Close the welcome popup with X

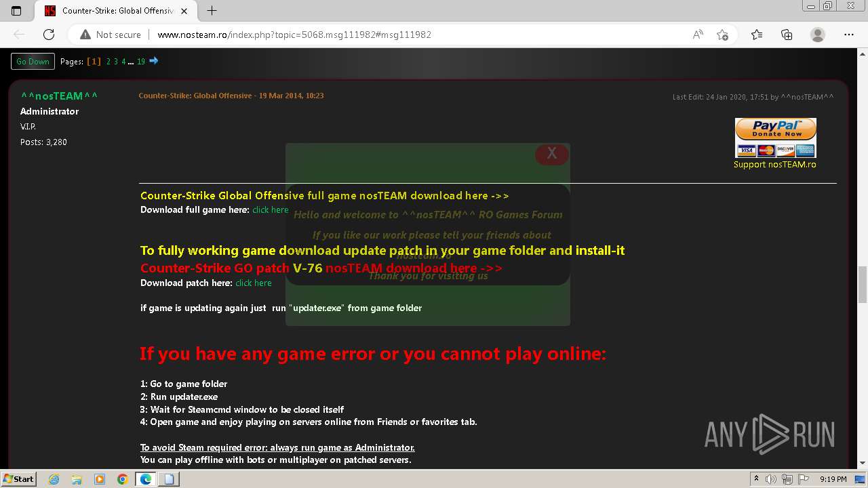(x=552, y=154)
